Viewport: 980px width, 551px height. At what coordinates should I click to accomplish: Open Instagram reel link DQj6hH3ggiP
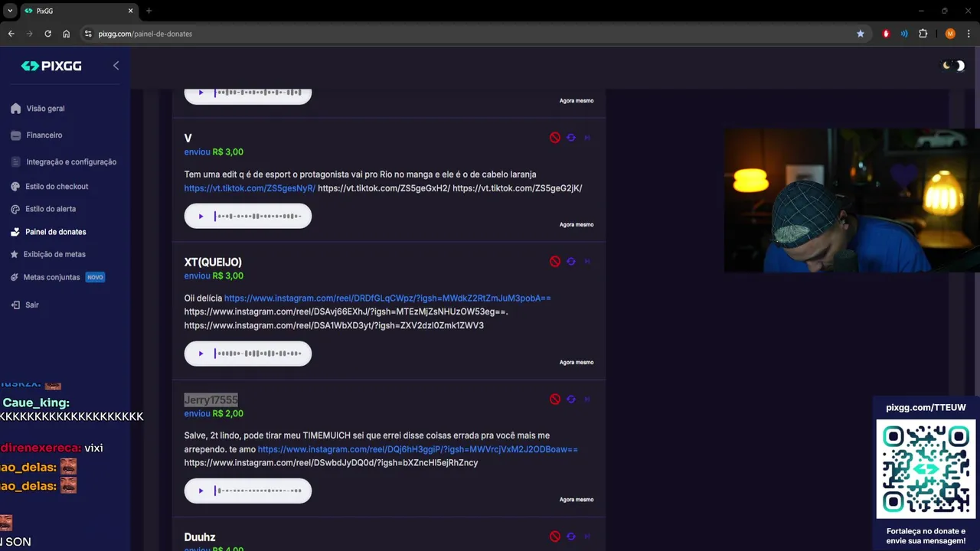tap(418, 449)
